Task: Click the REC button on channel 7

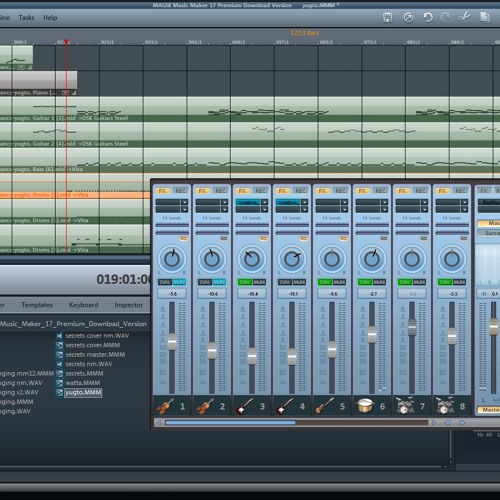Action: [x=420, y=191]
